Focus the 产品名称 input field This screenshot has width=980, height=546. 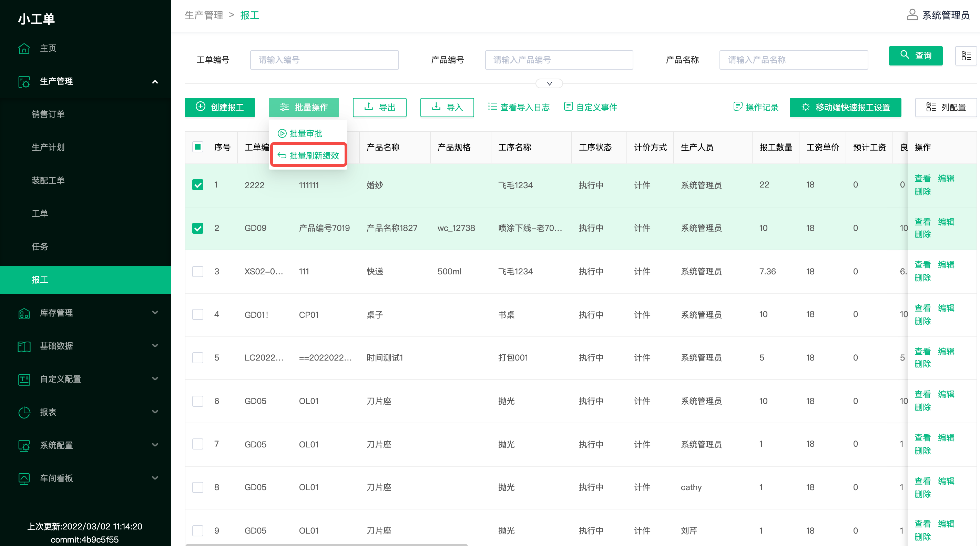tap(794, 60)
